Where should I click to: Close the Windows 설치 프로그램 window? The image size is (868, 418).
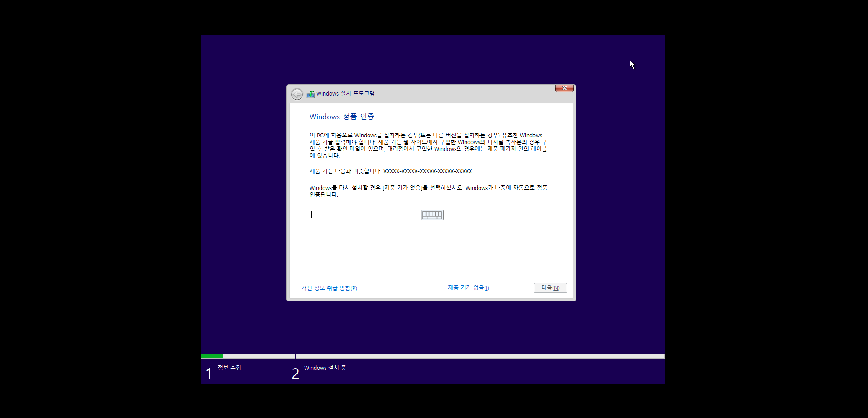click(x=564, y=88)
